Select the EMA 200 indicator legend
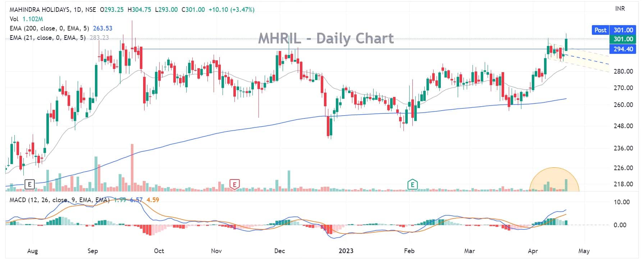The image size is (644, 261). (x=61, y=28)
